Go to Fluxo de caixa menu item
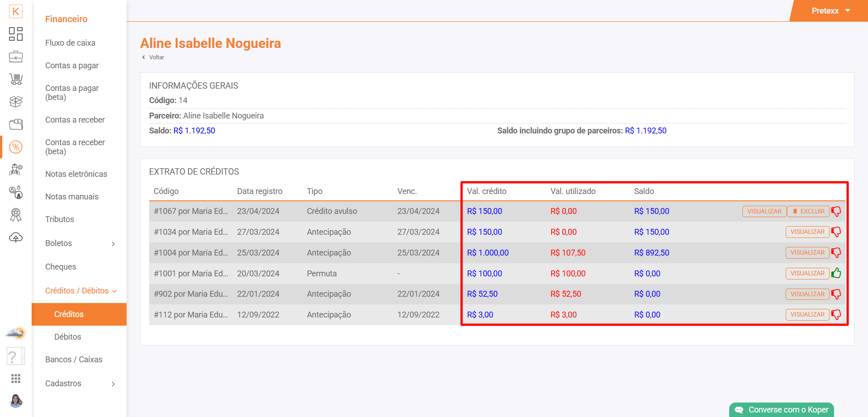Image resolution: width=868 pixels, height=417 pixels. [70, 43]
